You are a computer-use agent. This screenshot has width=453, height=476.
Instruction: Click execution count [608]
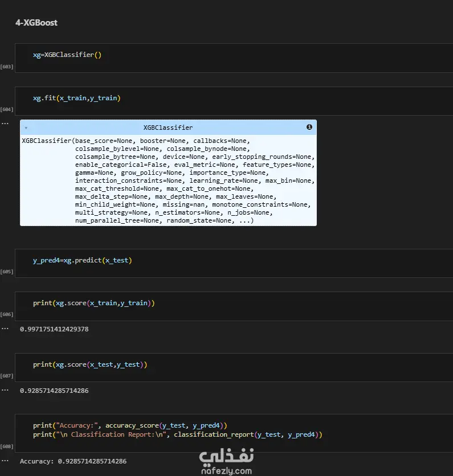pyautogui.click(x=7, y=446)
